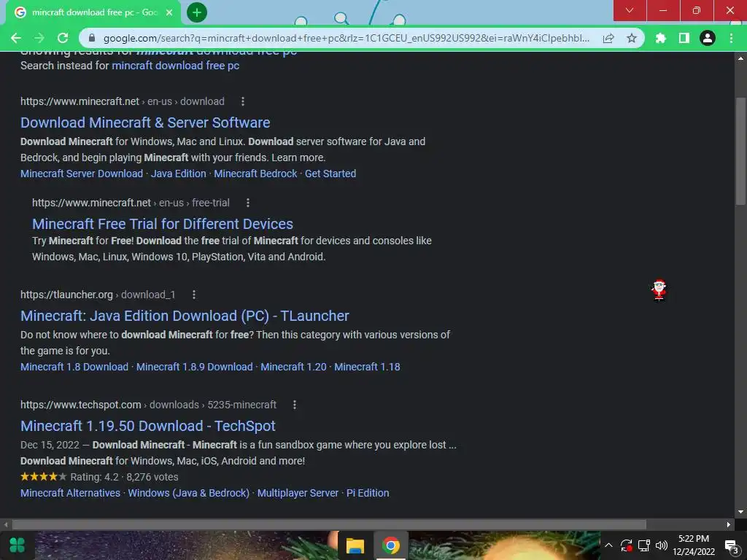Reload the current page
The image size is (747, 560).
tap(63, 38)
